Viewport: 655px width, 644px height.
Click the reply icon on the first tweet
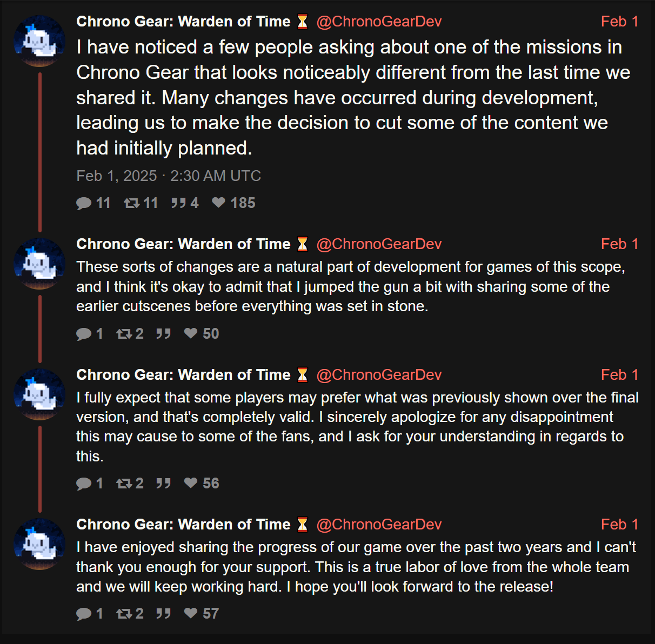[84, 203]
